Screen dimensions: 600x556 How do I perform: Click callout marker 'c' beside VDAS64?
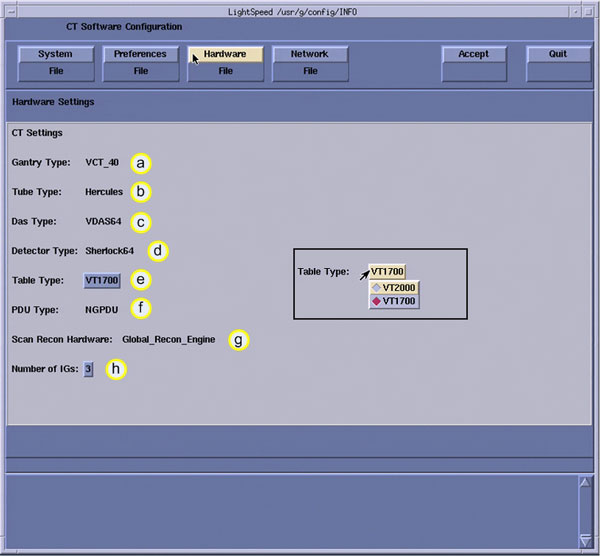click(143, 222)
